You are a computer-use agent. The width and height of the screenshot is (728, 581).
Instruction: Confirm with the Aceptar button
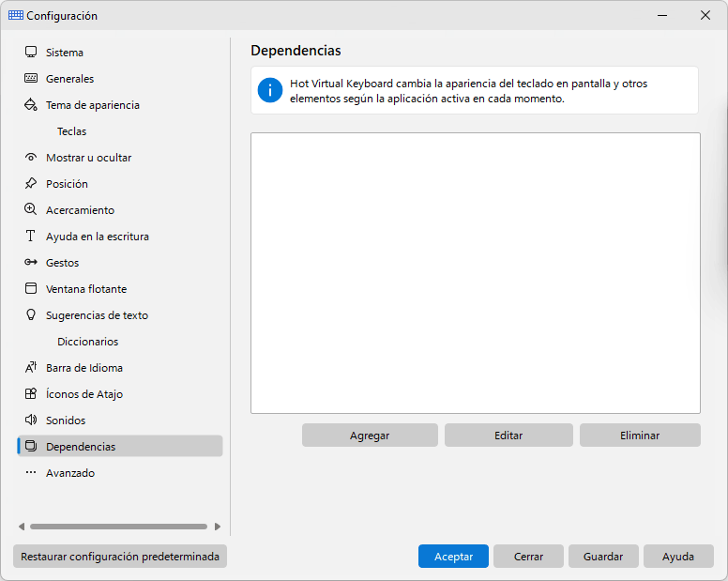coord(453,556)
